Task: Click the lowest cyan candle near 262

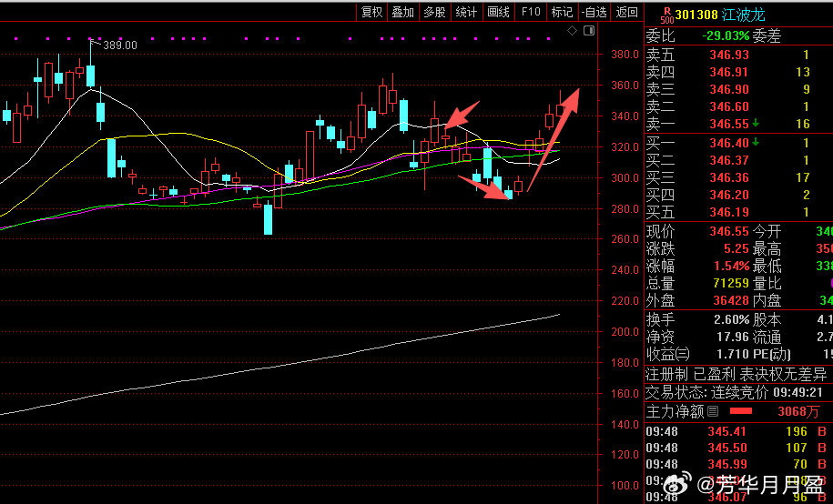Action: [x=269, y=219]
